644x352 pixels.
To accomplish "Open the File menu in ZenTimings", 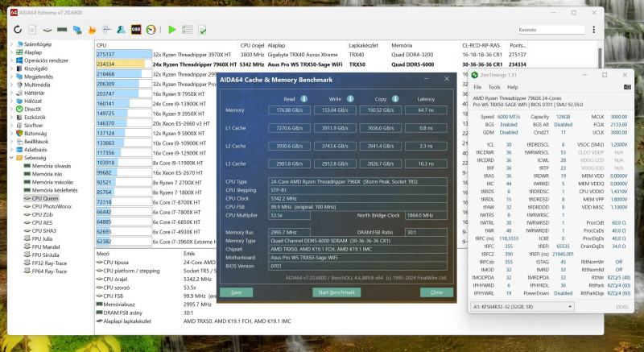I will click(x=477, y=87).
